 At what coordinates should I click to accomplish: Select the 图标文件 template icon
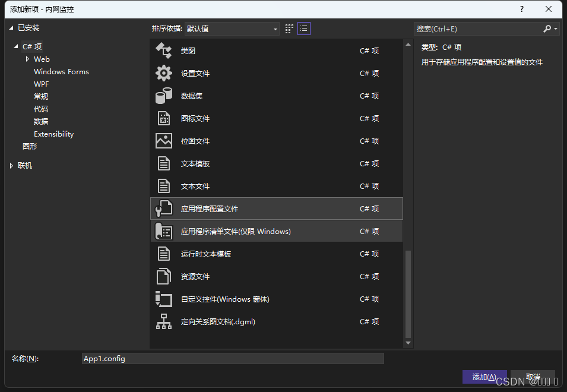(164, 118)
